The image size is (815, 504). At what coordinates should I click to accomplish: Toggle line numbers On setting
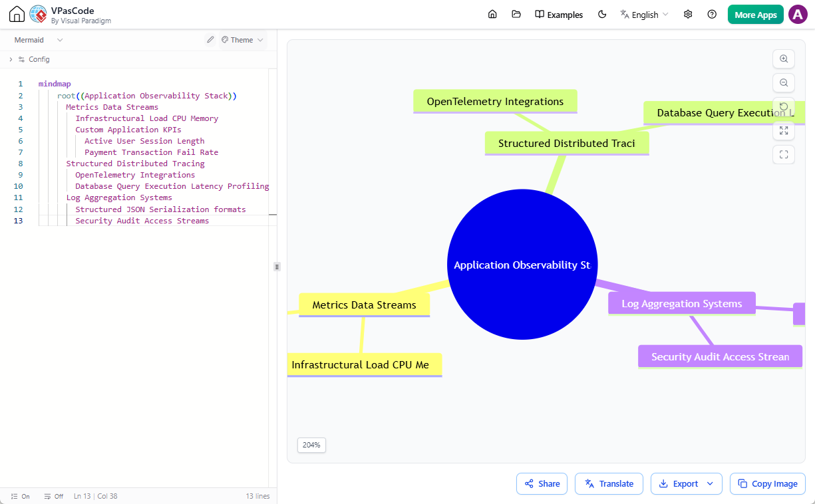click(x=20, y=496)
